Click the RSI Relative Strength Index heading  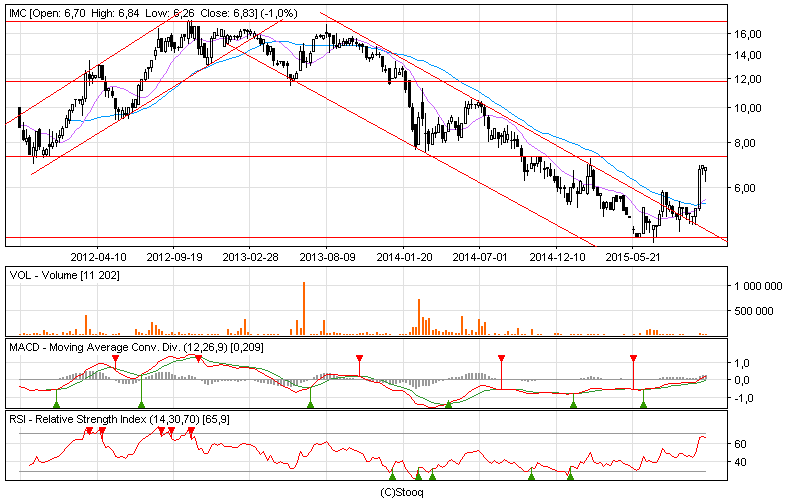pyautogui.click(x=119, y=419)
